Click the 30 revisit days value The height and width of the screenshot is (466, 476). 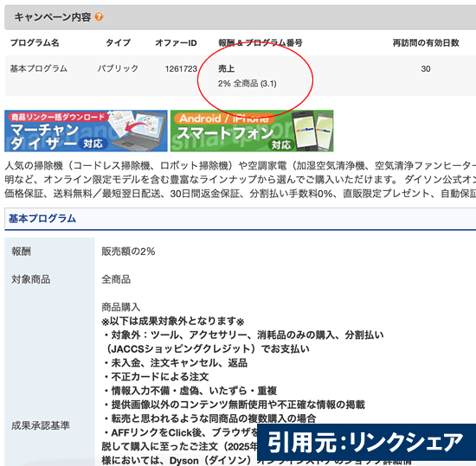click(426, 69)
